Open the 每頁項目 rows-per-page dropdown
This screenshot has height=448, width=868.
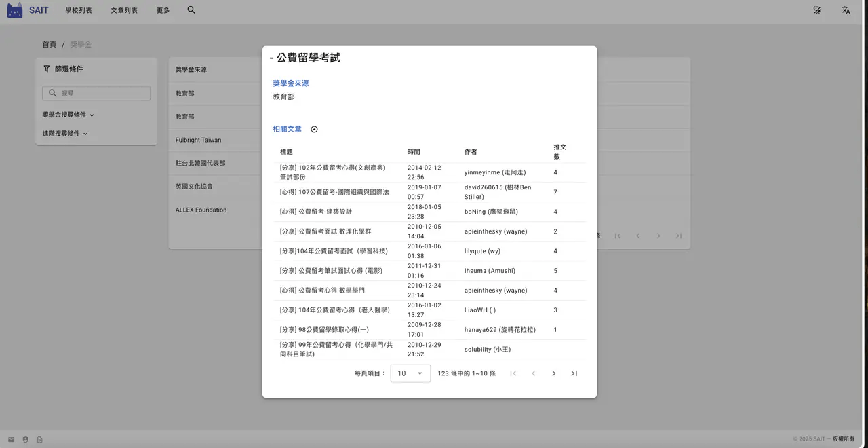(x=410, y=373)
